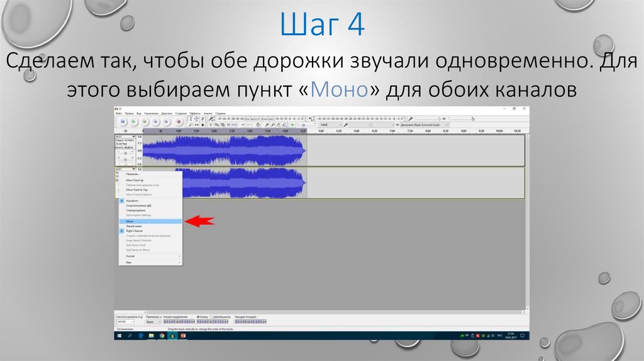Viewport: 644px width, 361px height.
Task: Open PowerPoint from the taskbar
Action: pyautogui.click(x=183, y=336)
